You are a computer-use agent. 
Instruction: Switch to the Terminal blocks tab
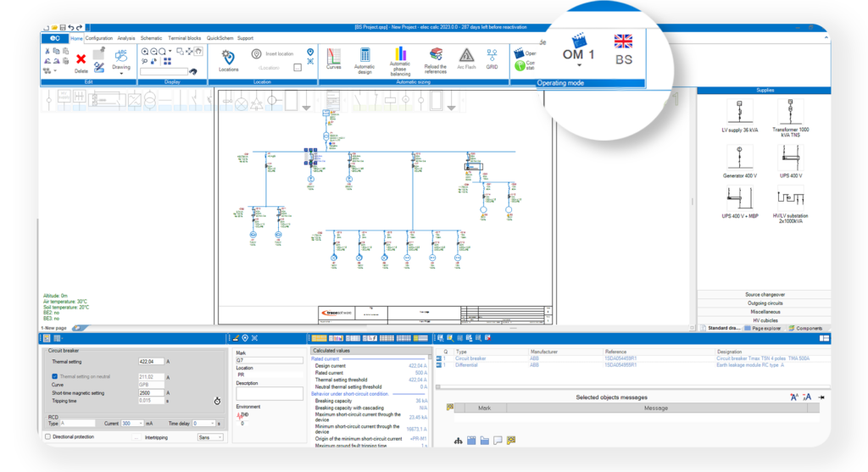184,38
